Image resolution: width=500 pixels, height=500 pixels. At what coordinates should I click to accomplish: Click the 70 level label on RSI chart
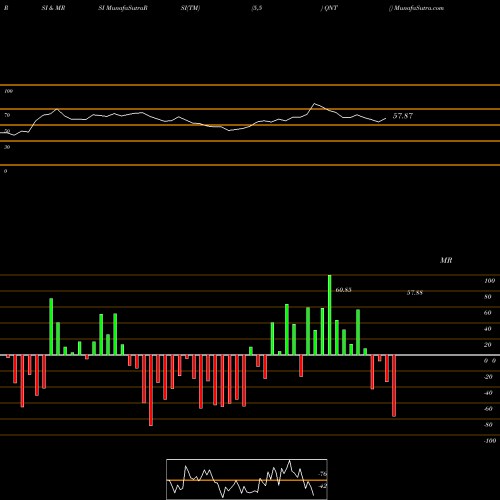pos(7,115)
